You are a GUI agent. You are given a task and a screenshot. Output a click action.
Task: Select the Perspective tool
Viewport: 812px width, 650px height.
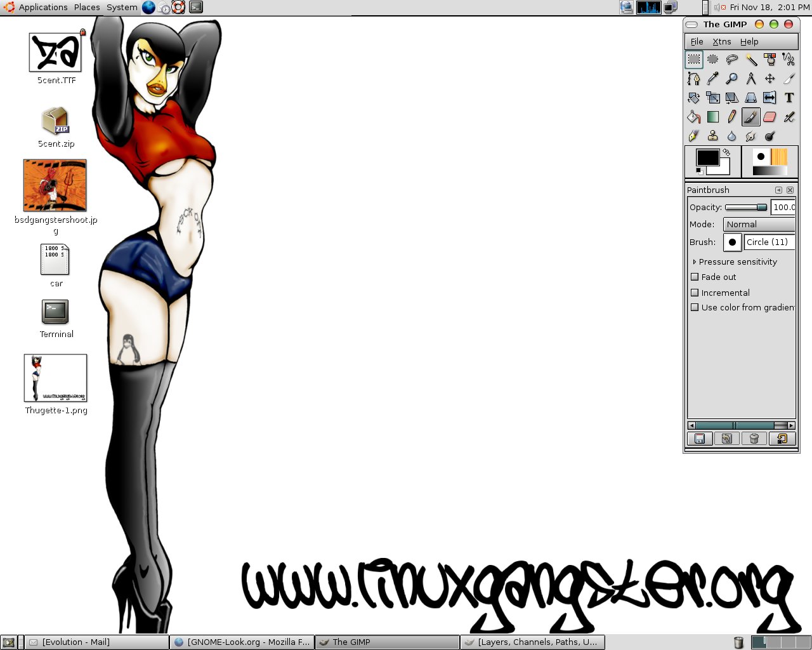coord(751,98)
